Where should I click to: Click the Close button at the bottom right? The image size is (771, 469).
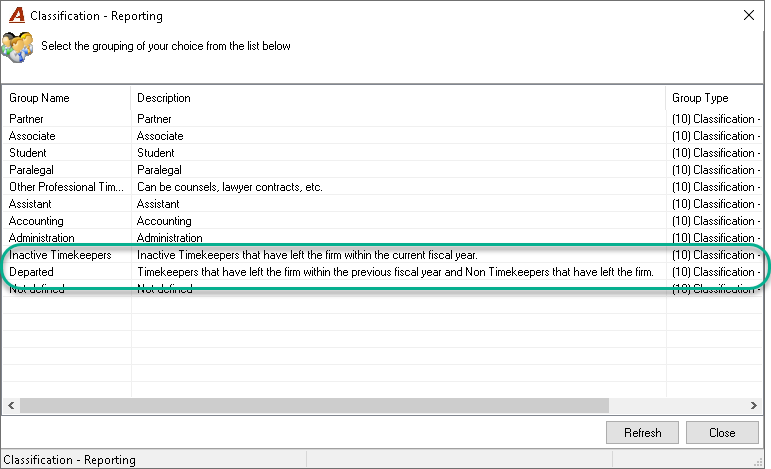pos(722,433)
